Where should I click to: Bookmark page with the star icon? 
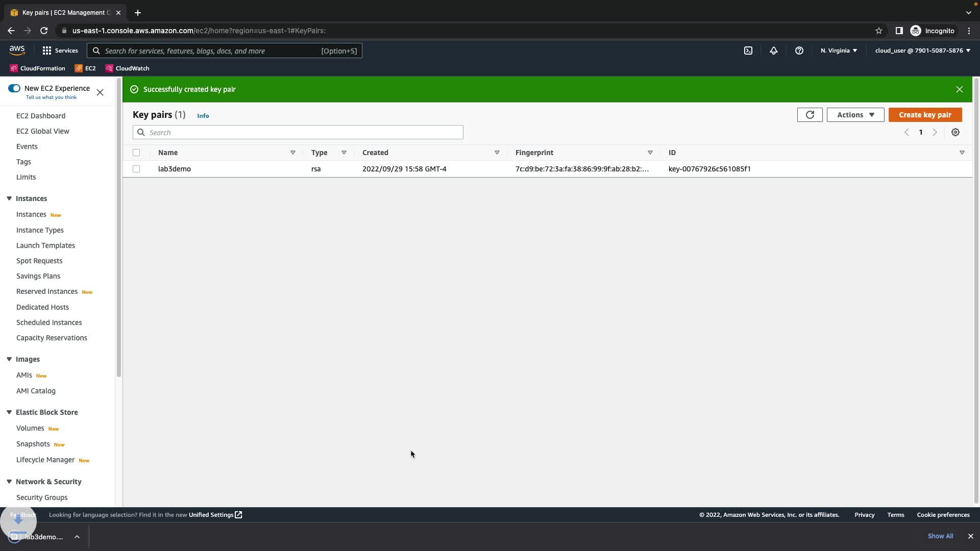[878, 31]
